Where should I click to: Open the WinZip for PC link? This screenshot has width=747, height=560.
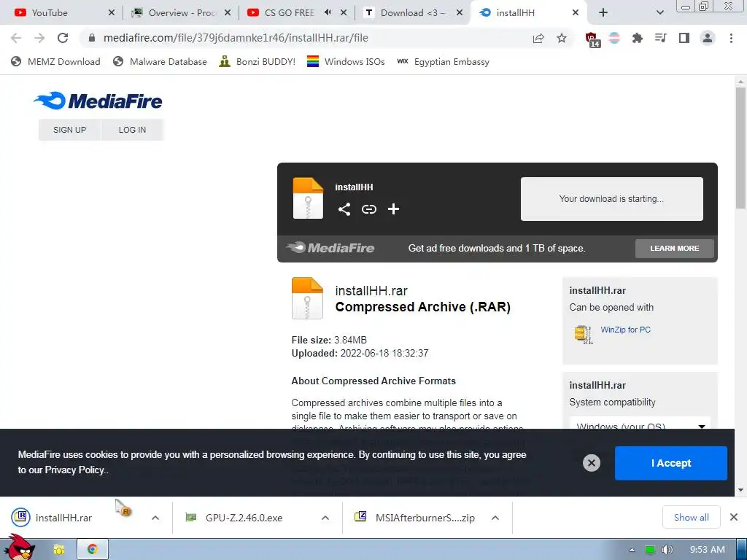[625, 330]
